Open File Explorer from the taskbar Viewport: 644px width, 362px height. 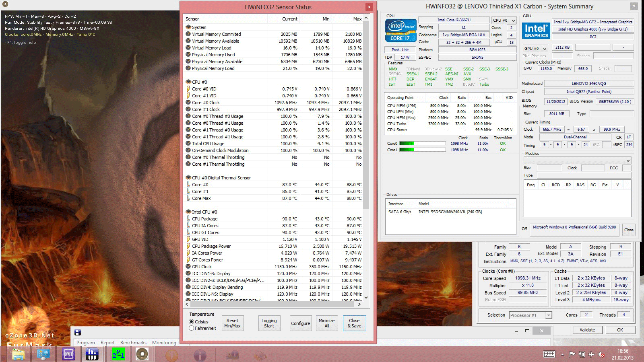[x=19, y=354]
